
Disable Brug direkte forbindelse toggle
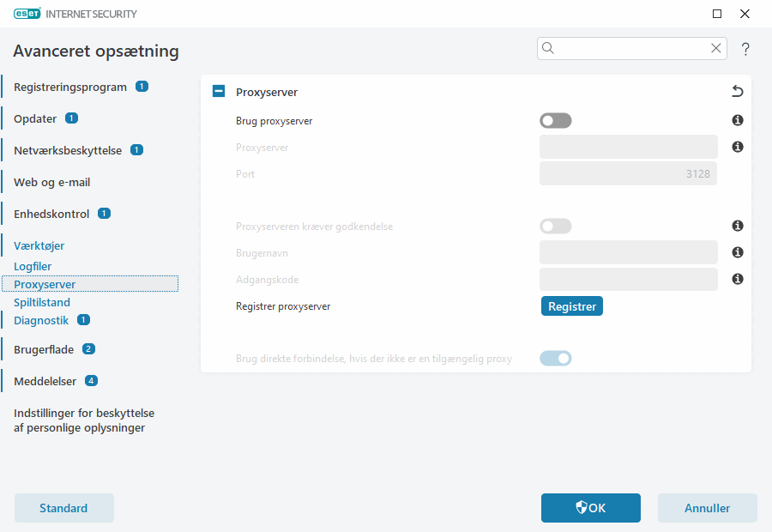[x=555, y=358]
